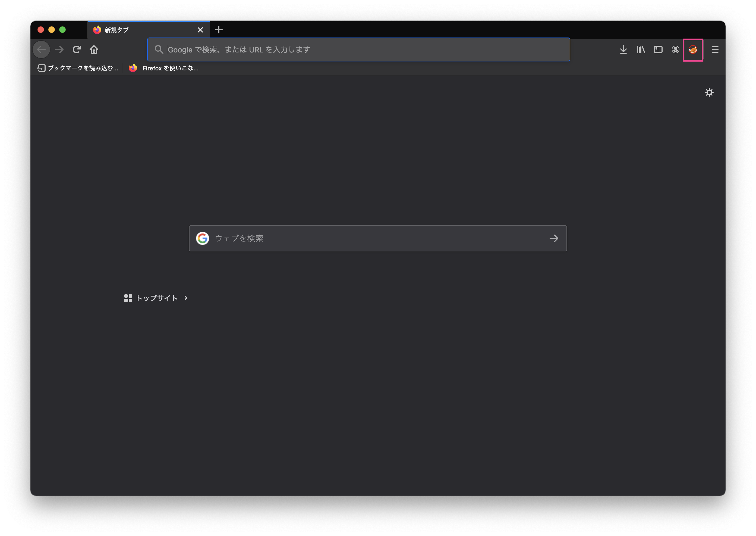Viewport: 756px width, 536px height.
Task: Click the トップサイト heading
Action: pos(157,298)
